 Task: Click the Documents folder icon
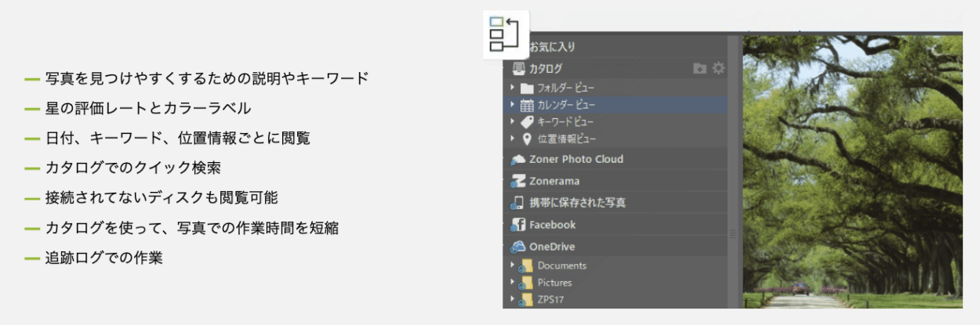coord(526,266)
